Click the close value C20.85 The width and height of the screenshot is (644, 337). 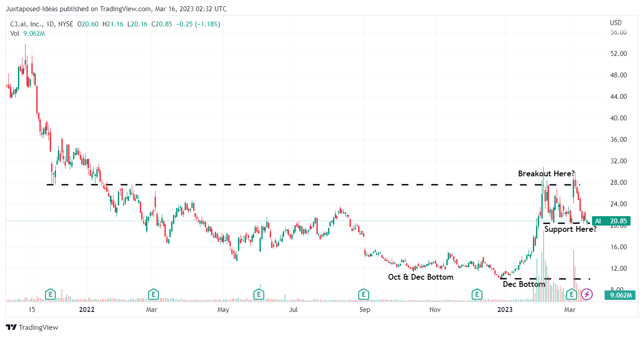point(162,24)
